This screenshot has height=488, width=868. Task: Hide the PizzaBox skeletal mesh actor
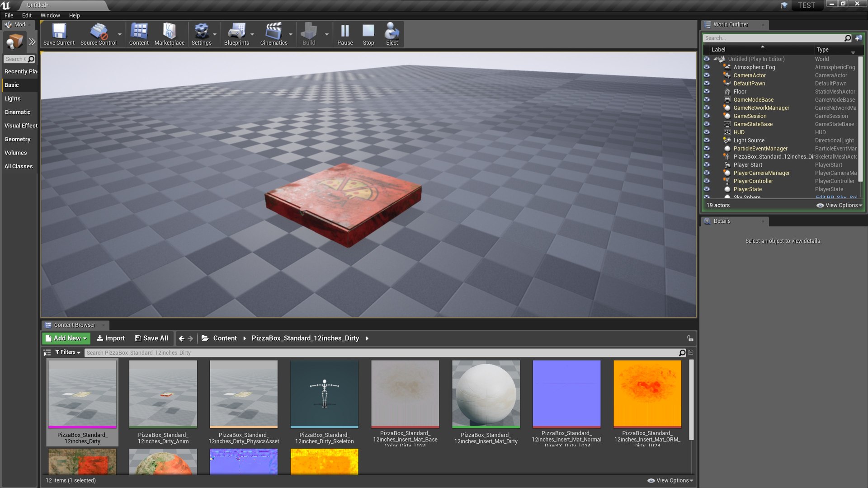coord(707,156)
